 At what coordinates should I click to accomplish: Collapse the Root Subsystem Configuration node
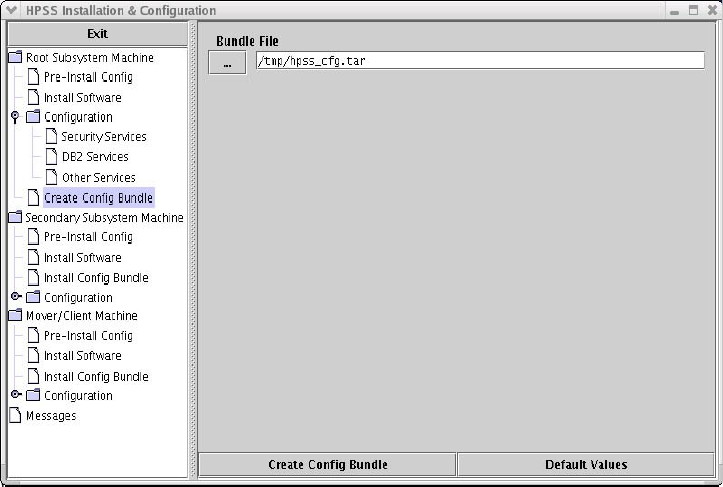pos(15,117)
